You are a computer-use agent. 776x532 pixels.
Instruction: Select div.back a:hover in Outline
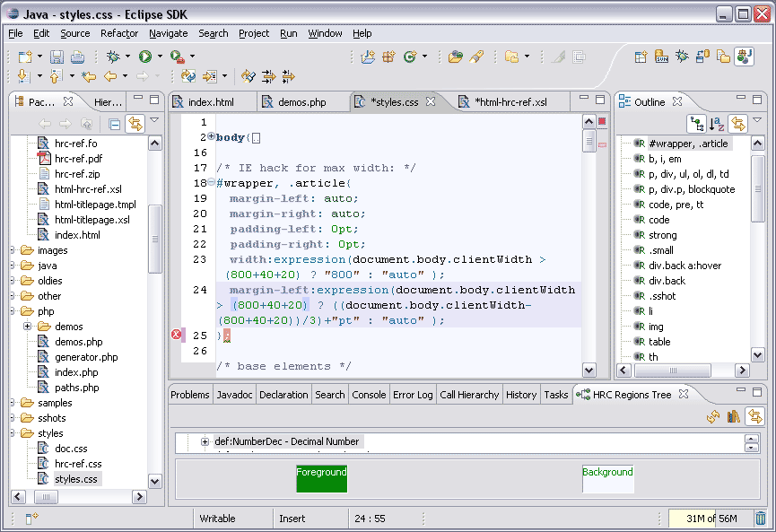point(684,266)
